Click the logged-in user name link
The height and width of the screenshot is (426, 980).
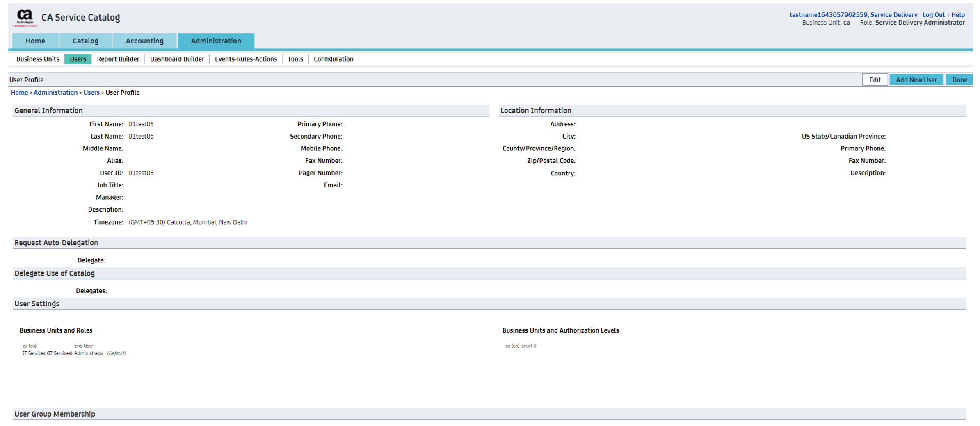[x=853, y=15]
